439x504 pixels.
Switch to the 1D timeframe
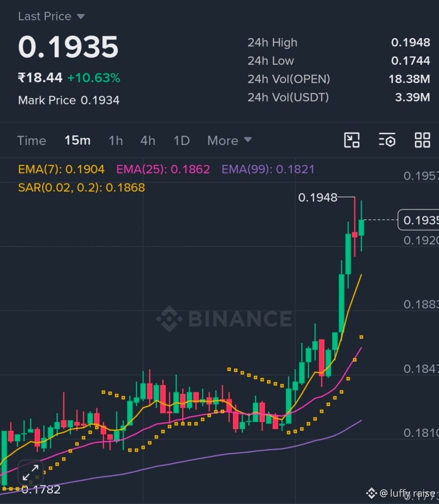181,141
